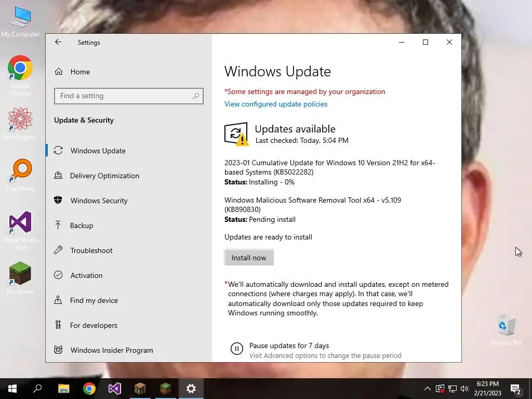Click the pause circle icon

tap(236, 349)
